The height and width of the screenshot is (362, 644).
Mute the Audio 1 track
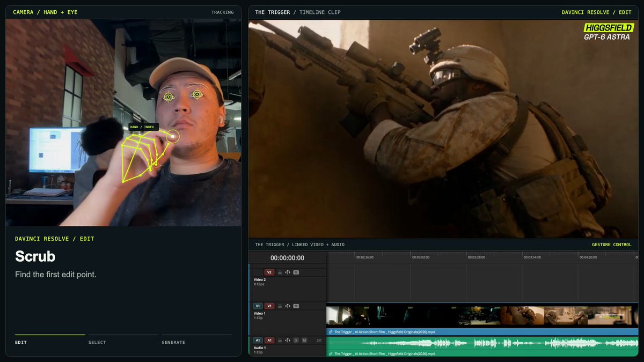(304, 340)
